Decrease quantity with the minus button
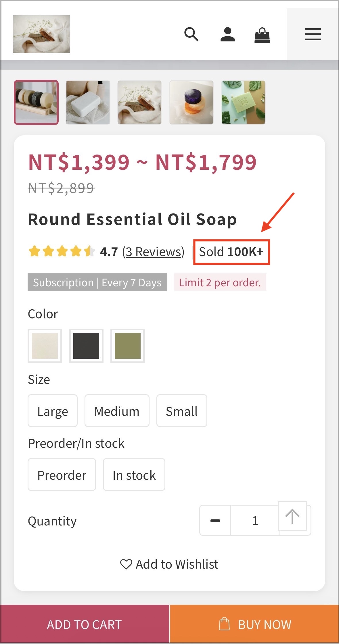Screen dimensions: 339x644 215,520
